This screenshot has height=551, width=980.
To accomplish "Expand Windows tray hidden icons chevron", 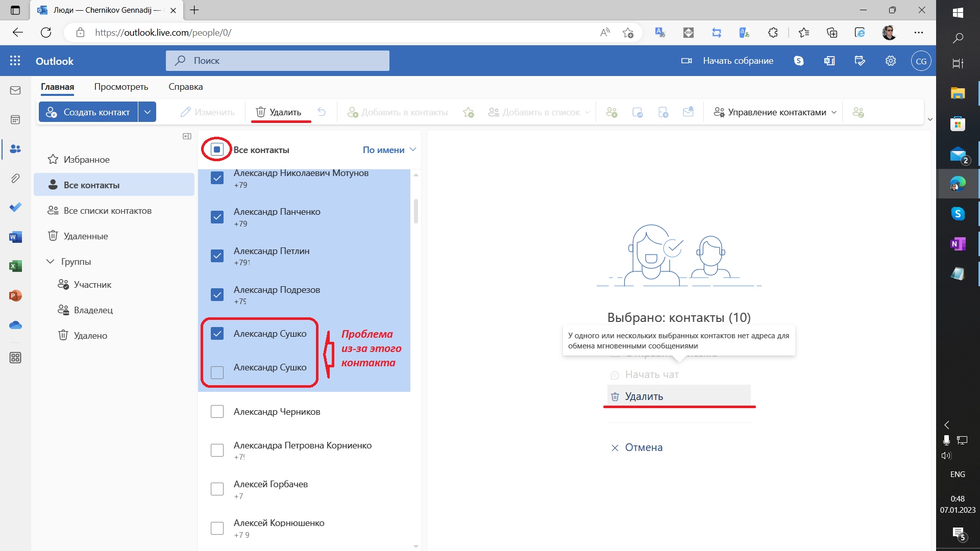I will coord(947,425).
